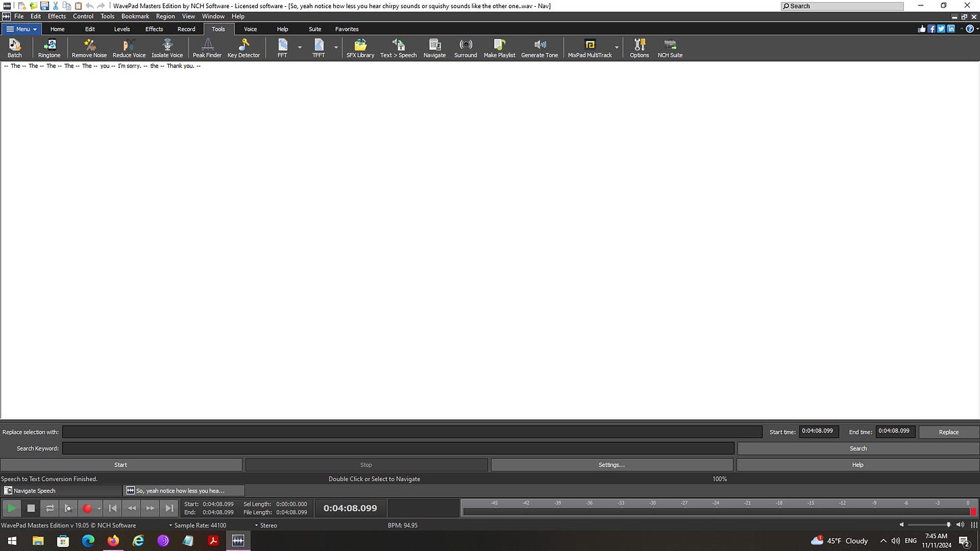
Task: Open the Bookmark menu
Action: coord(135,16)
